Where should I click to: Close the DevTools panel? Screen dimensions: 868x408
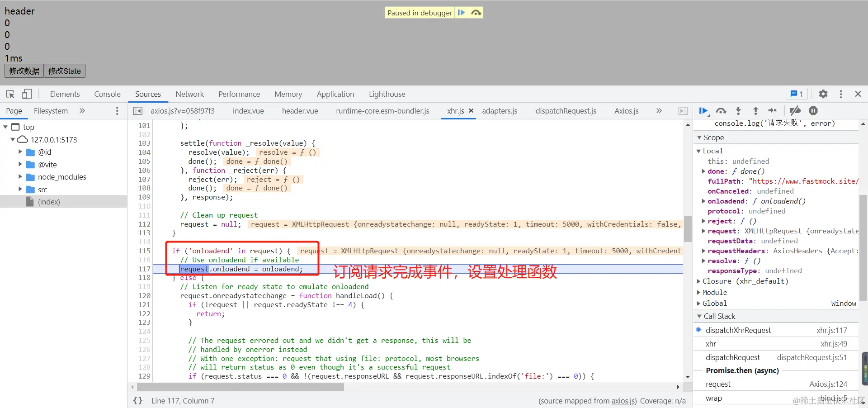tap(858, 94)
